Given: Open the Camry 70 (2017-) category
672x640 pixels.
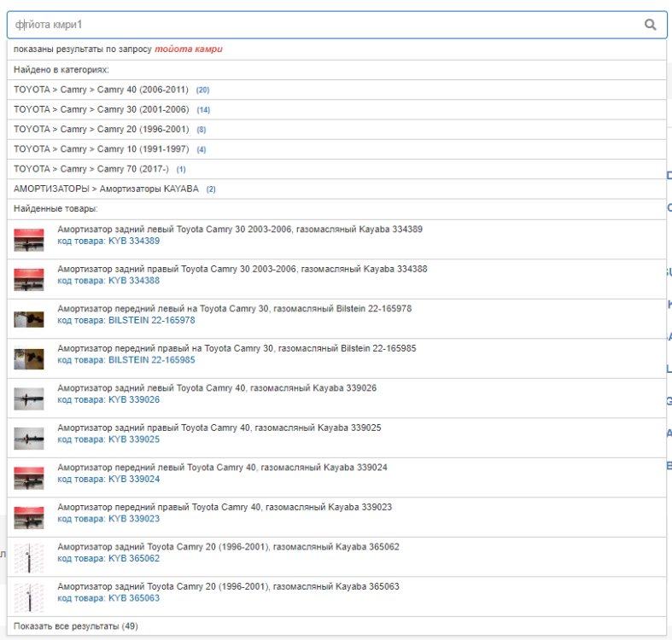Looking at the screenshot, I should 91,169.
